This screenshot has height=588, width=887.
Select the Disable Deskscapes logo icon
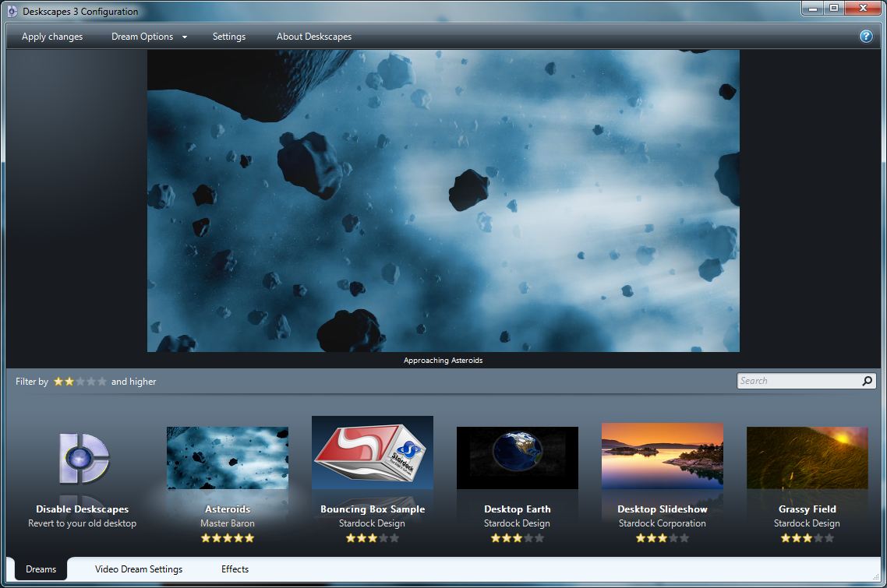pyautogui.click(x=83, y=459)
